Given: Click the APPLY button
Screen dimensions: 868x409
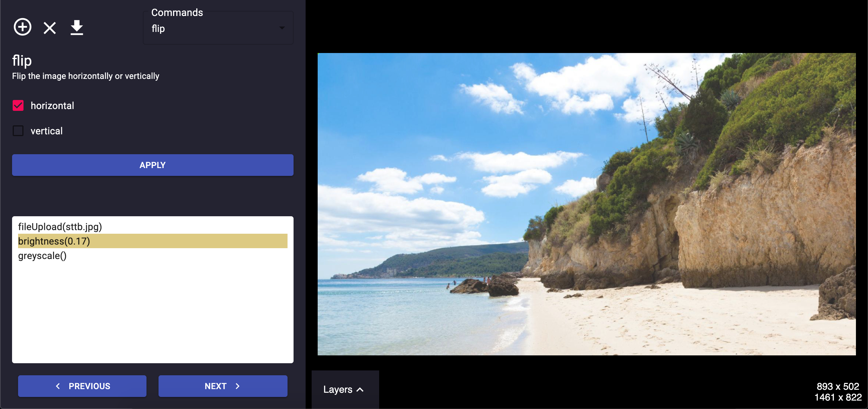Looking at the screenshot, I should point(153,165).
